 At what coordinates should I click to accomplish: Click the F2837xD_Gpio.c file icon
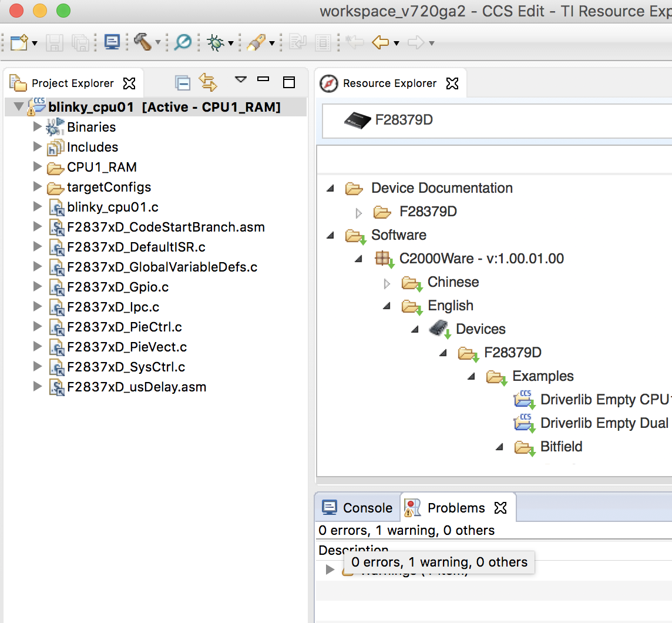point(56,287)
